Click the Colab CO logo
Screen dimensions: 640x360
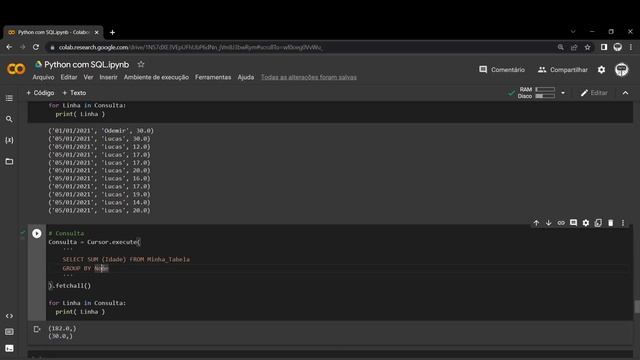(16, 69)
